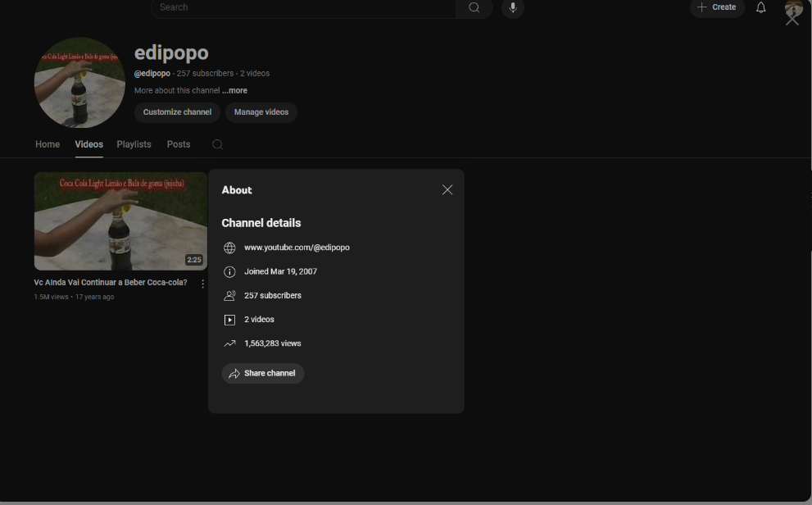The width and height of the screenshot is (812, 505).
Task: Open the Coca-Cola video thumbnail
Action: (x=120, y=221)
